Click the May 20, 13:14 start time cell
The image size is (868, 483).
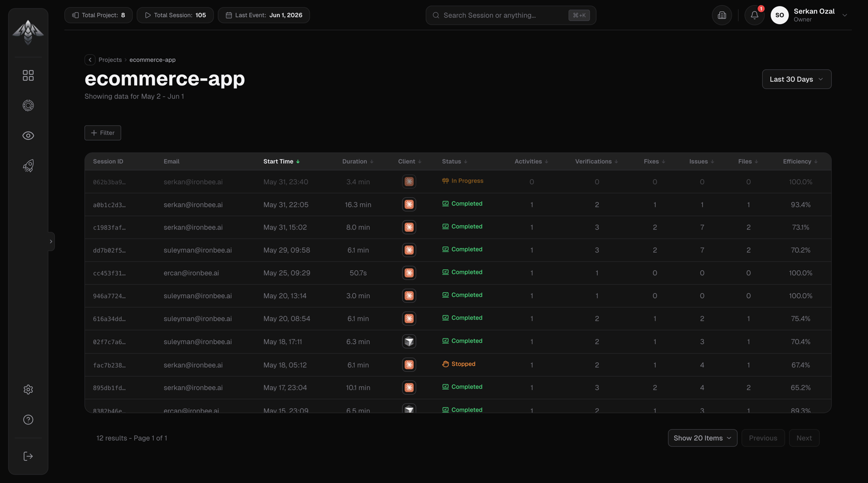285,296
